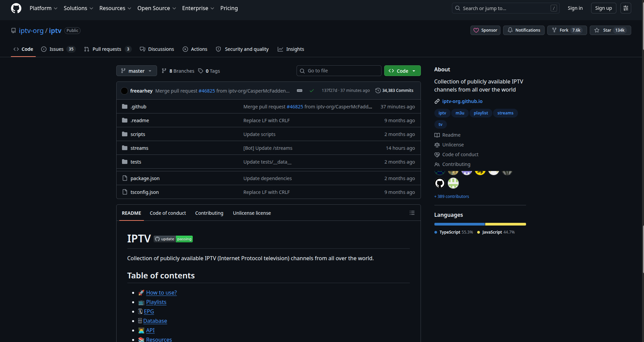The image size is (644, 342).
Task: Open the 8 Branches list
Action: (178, 71)
